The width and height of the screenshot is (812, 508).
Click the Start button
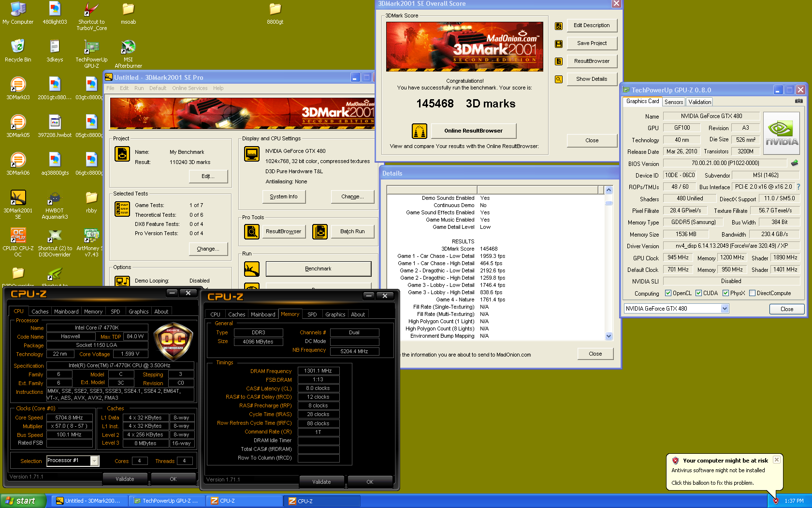click(23, 501)
